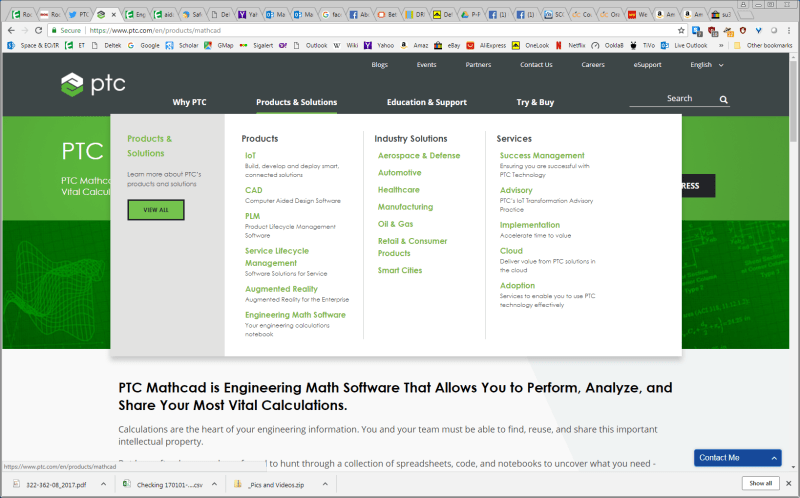
Task: Open the Oil & Gas link
Action: click(395, 224)
